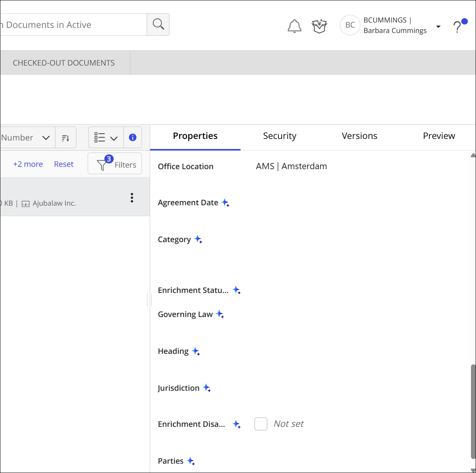Image resolution: width=476 pixels, height=473 pixels.
Task: Click the Barbara Cummings user name
Action: (x=395, y=31)
